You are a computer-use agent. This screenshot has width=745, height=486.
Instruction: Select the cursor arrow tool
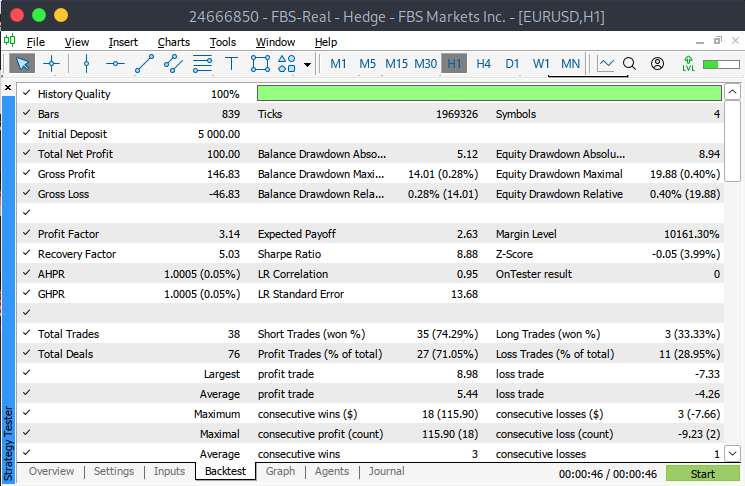[22, 63]
